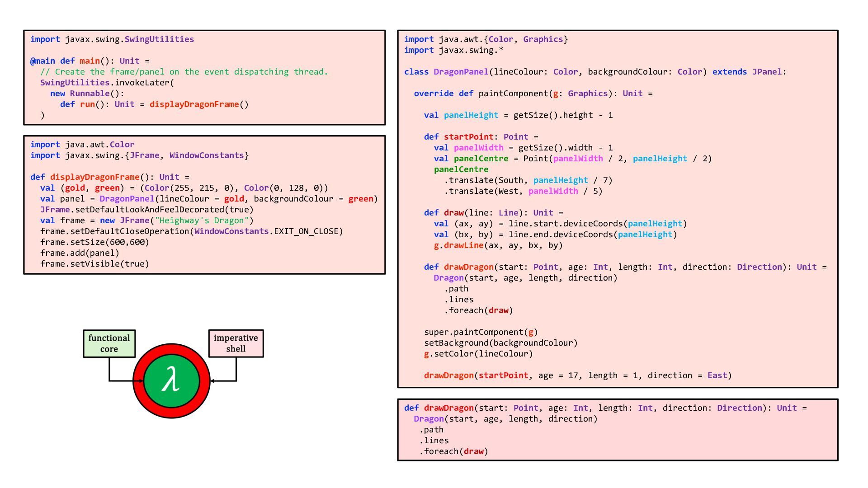Click 'SwingUtilities.invokeLater(' in the code
The width and height of the screenshot is (868, 488).
click(x=107, y=83)
